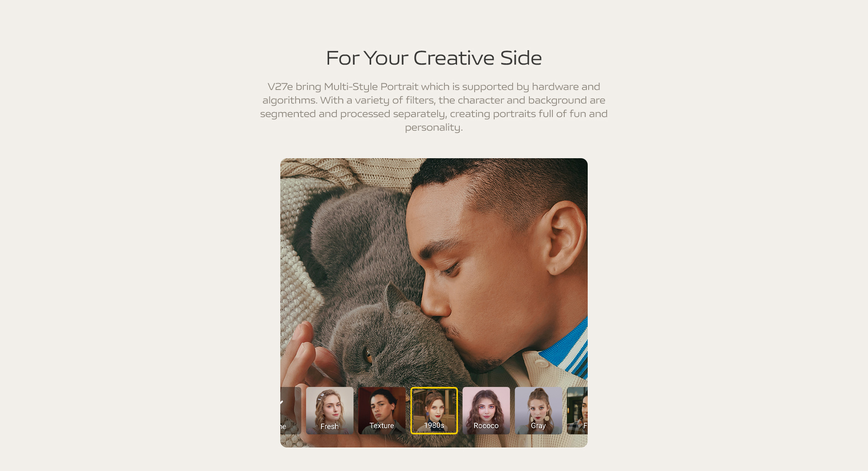This screenshot has width=868, height=471.
Task: Click the "Texture" text label
Action: [382, 425]
